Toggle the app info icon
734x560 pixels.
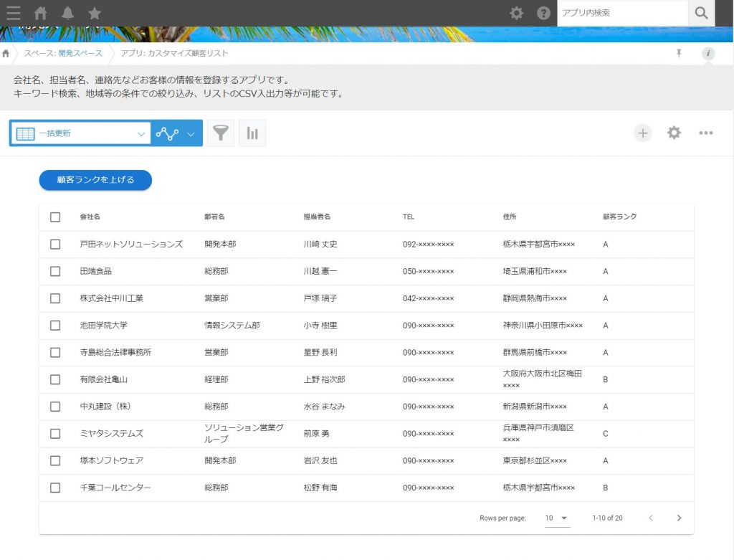[x=707, y=53]
